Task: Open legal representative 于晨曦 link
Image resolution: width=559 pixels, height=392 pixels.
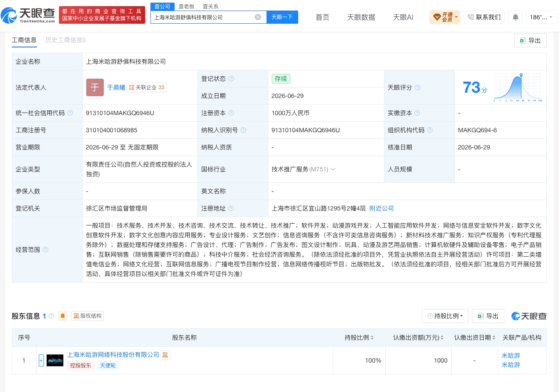Action: tap(116, 87)
